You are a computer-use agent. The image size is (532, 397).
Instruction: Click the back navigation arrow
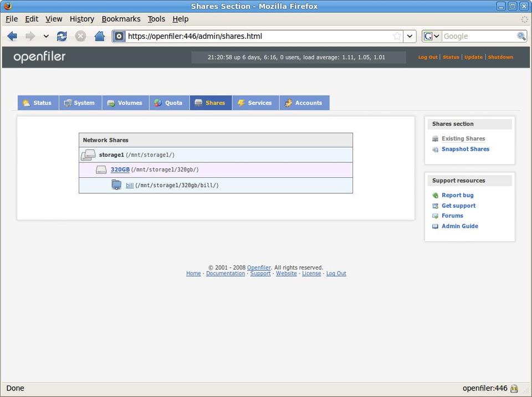tap(12, 36)
